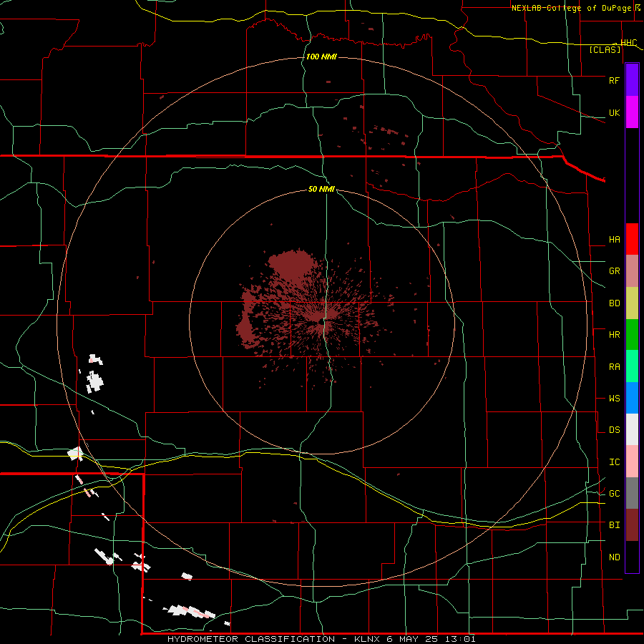Click the "RF" legend label

tap(614, 80)
